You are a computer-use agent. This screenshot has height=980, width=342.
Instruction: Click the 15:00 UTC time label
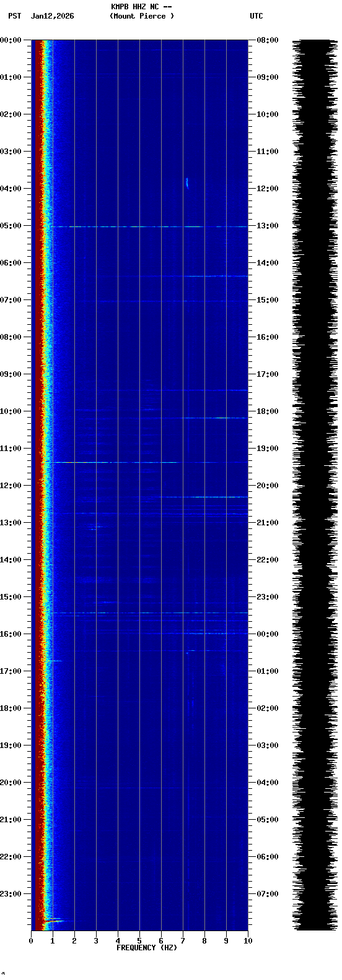tap(268, 300)
